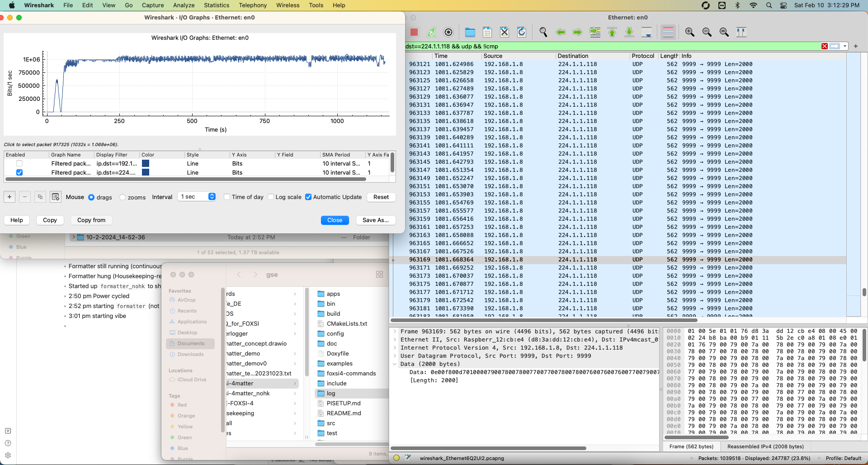Open the Analyze menu
The image size is (868, 465).
click(184, 5)
